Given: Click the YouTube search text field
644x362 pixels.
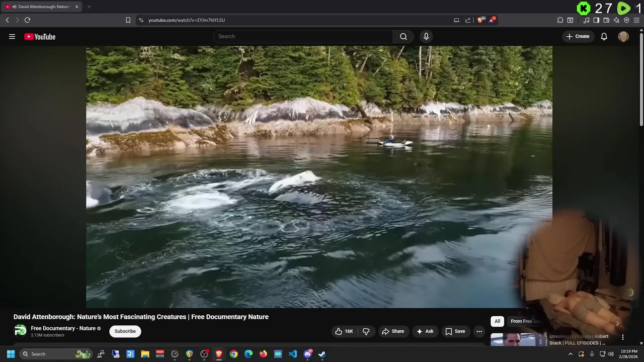Looking at the screenshot, I should pyautogui.click(x=303, y=36).
